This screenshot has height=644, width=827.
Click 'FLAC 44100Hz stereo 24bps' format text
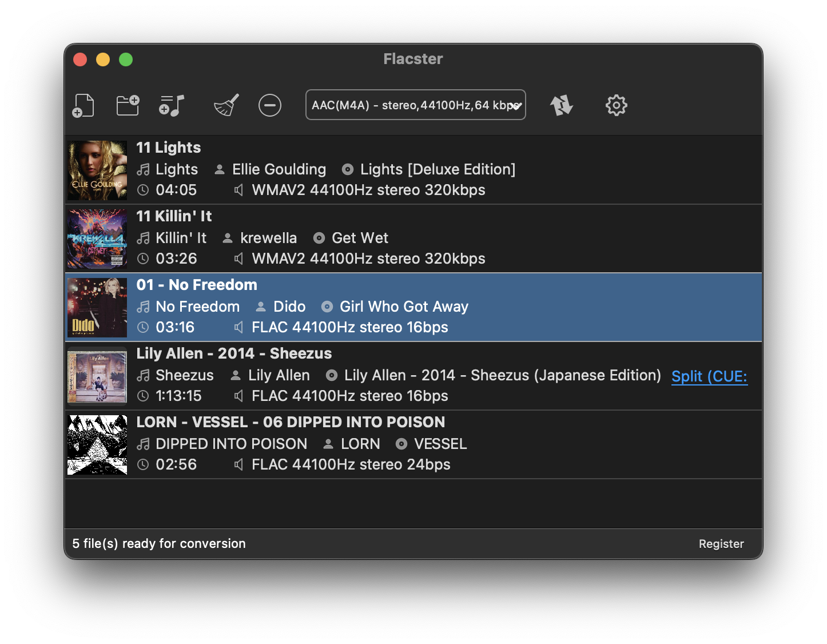(351, 464)
